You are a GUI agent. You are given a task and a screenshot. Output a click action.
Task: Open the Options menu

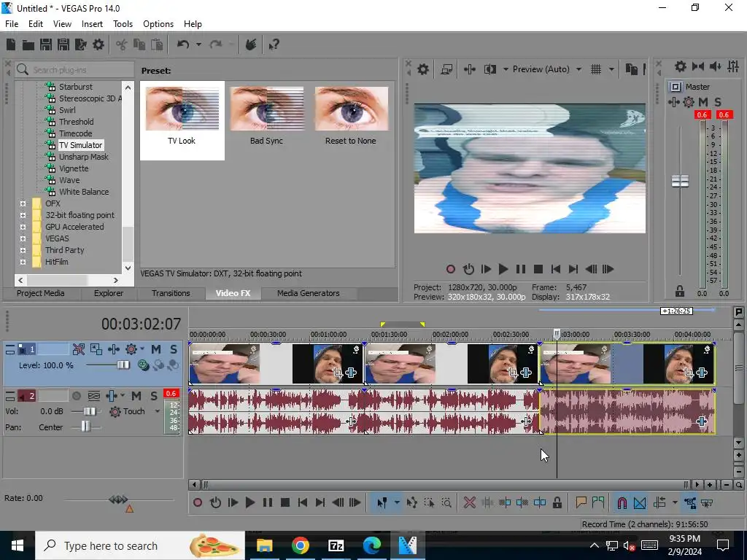[158, 24]
